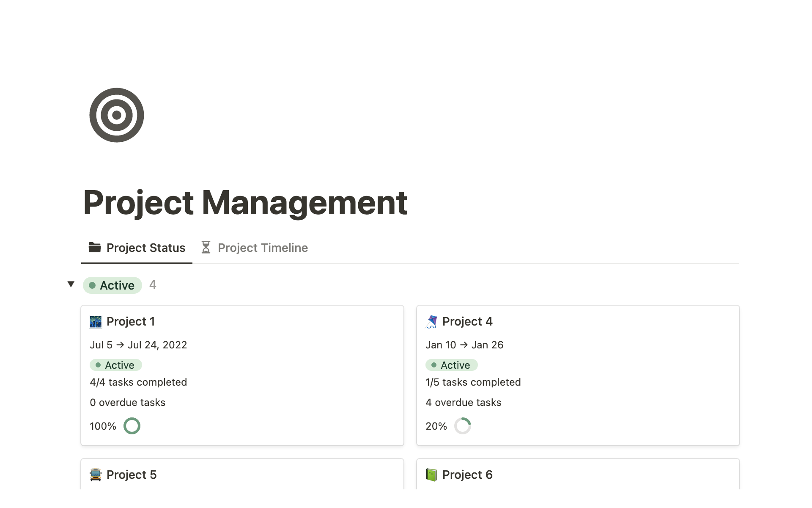The image size is (812, 508).
Task: Click the 100% progress ring in Project 1
Action: click(x=132, y=426)
